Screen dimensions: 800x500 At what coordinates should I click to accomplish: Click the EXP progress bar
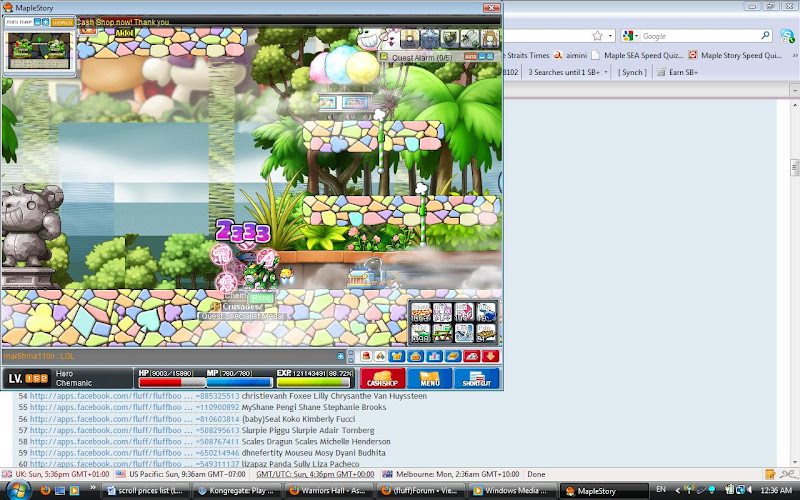[314, 382]
